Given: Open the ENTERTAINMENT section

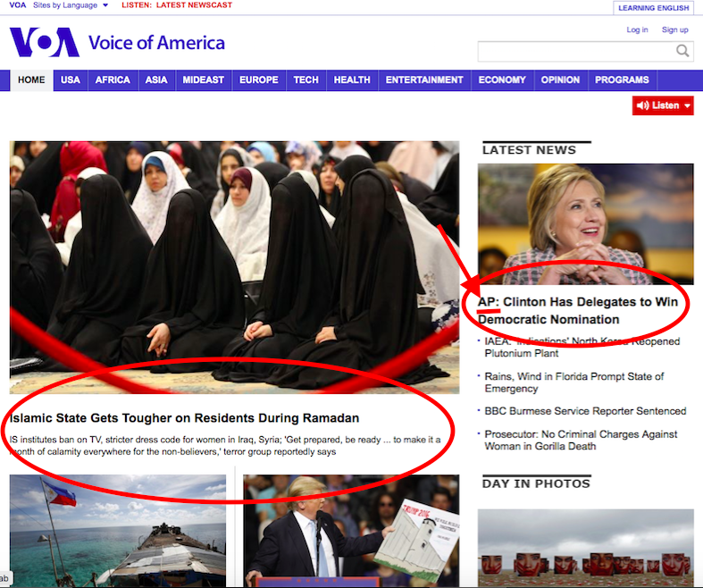Looking at the screenshot, I should tap(424, 80).
